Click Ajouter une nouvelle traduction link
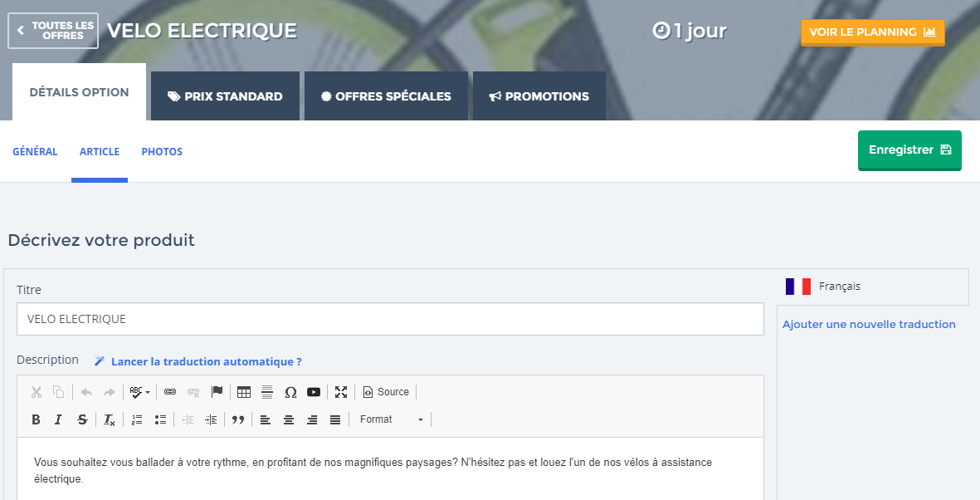 coord(869,325)
